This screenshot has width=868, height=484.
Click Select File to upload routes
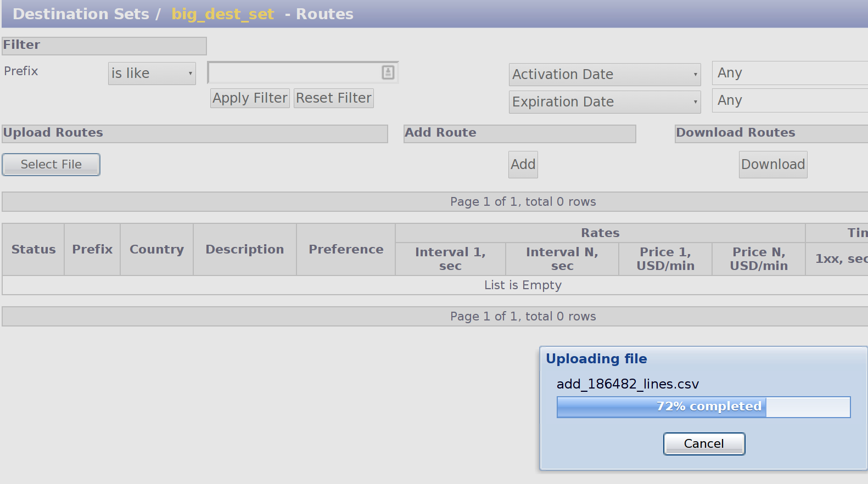coord(51,165)
